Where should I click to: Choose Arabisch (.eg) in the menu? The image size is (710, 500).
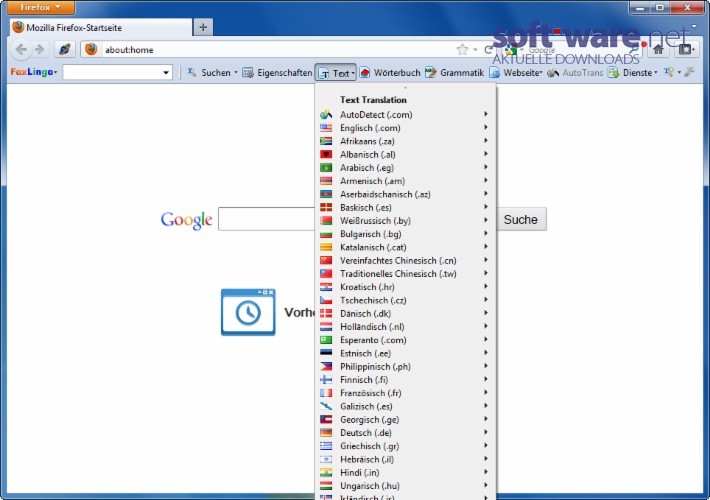pos(405,168)
